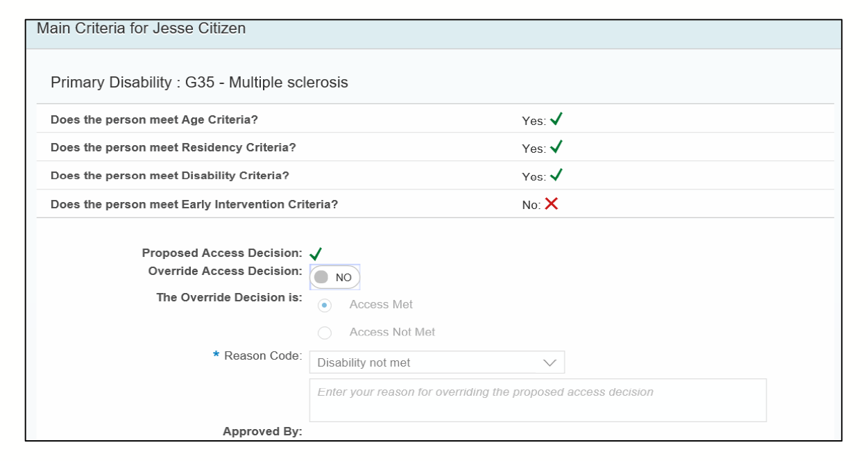
Task: Select the Access Not Met radio button
Action: tap(325, 333)
